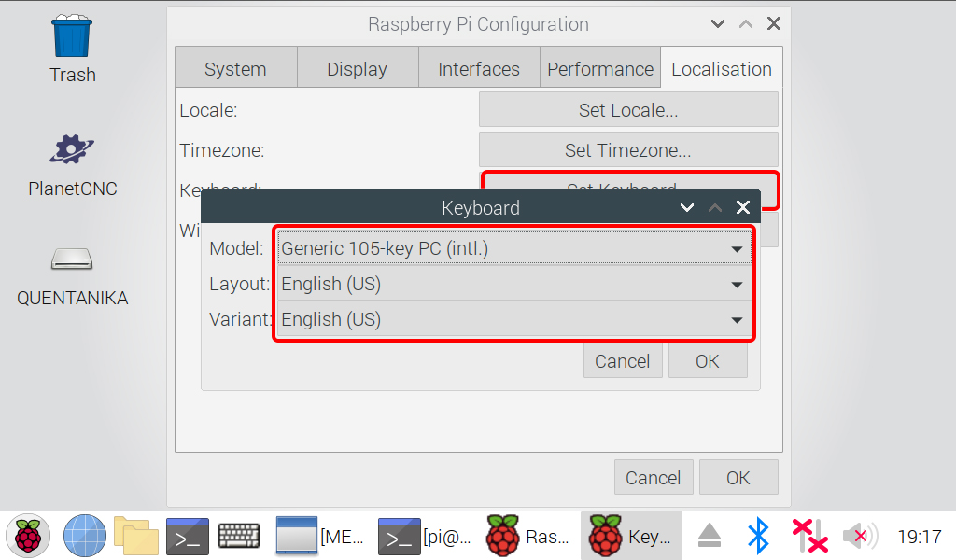Image resolution: width=956 pixels, height=560 pixels.
Task: Close the Keyboard dialog
Action: 742,207
